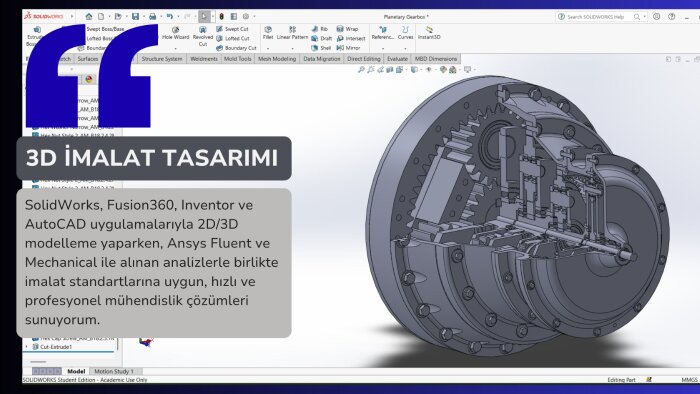Select the Wrap feature tool
Image resolution: width=700 pixels, height=394 pixels.
click(347, 29)
